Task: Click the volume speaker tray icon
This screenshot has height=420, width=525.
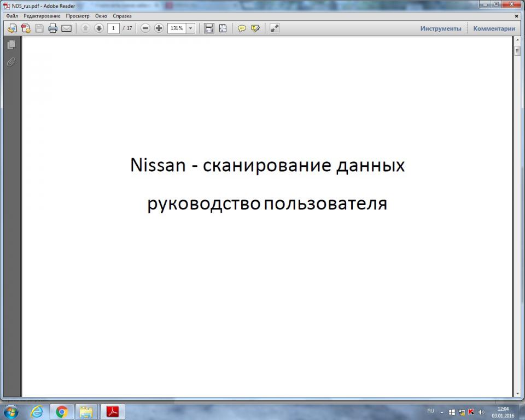Action: click(481, 412)
